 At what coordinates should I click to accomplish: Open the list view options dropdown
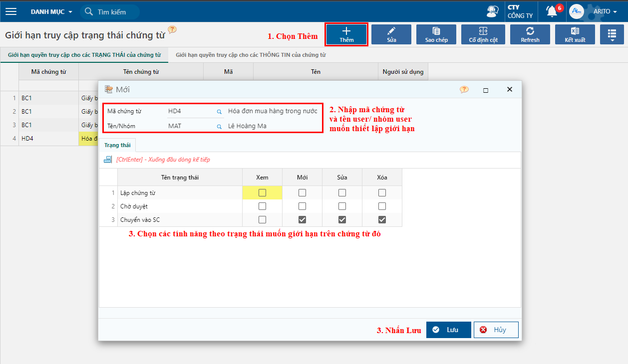tap(612, 34)
